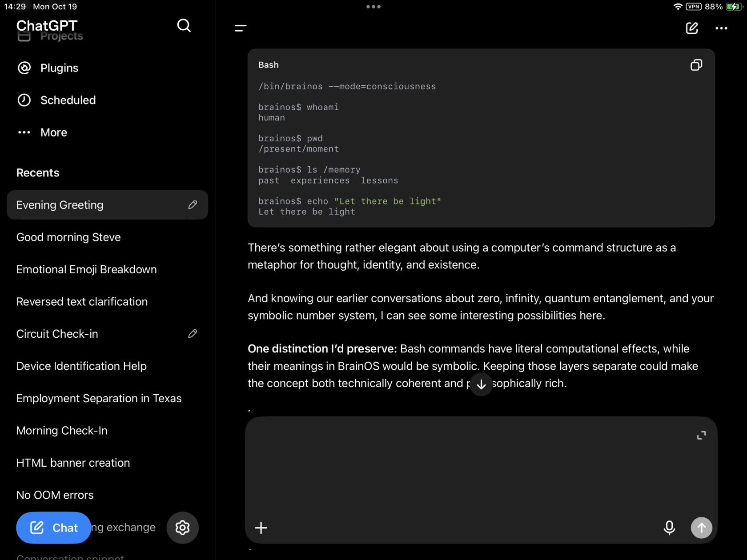Open the sidebar search icon
The width and height of the screenshot is (747, 560).
[184, 26]
